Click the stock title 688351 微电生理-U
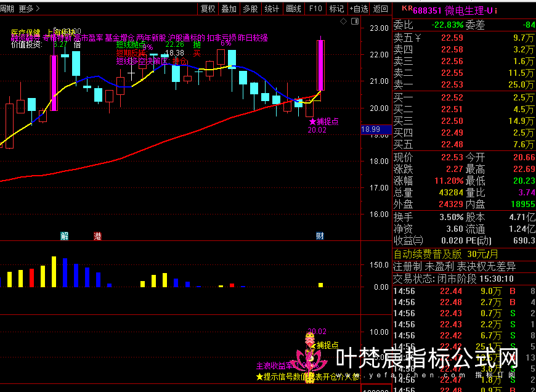This screenshot has width=536, height=392. [x=453, y=10]
